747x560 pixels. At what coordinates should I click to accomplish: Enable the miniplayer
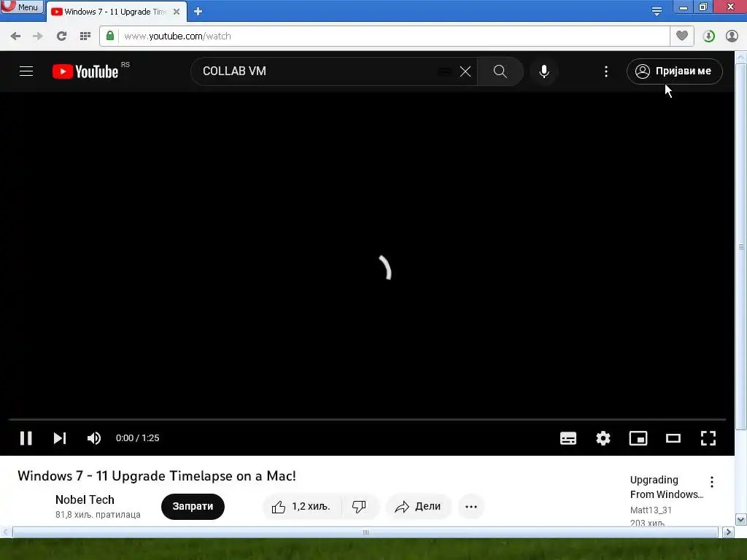point(638,438)
